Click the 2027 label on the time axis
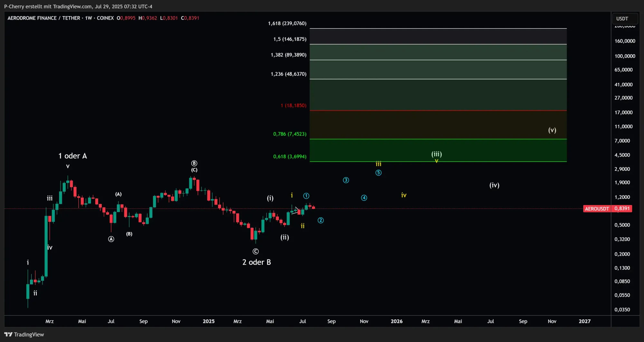This screenshot has height=342, width=644. click(x=584, y=321)
